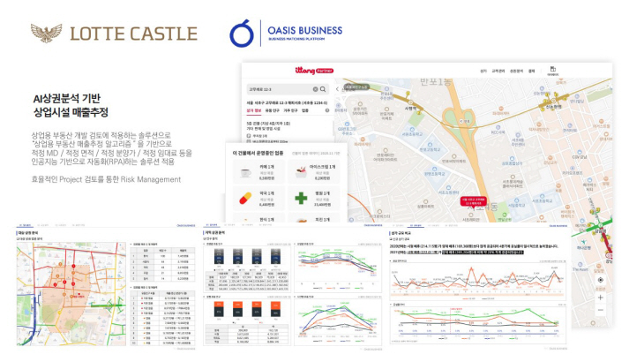Zoom in with map plus button
Screen dimensions: 644x362
pos(601,298)
